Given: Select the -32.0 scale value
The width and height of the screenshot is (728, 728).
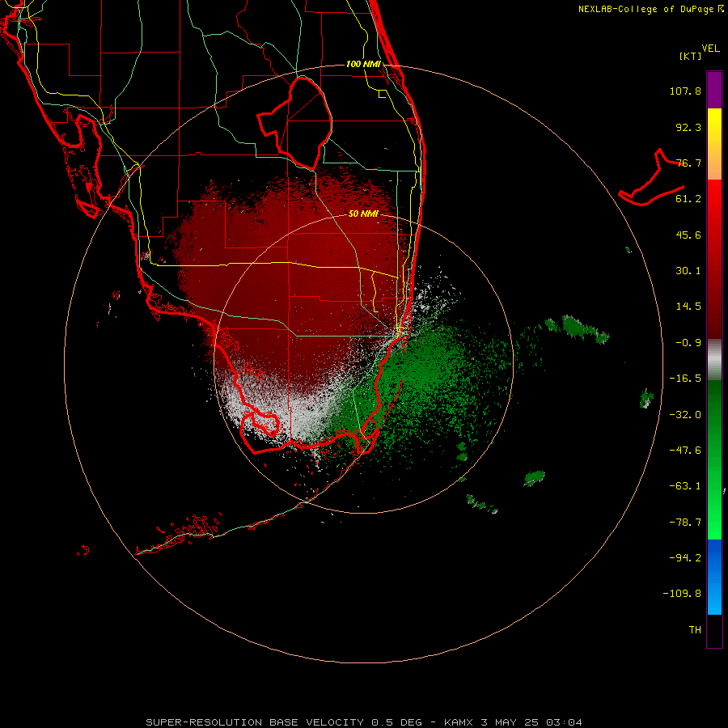Looking at the screenshot, I should [685, 415].
